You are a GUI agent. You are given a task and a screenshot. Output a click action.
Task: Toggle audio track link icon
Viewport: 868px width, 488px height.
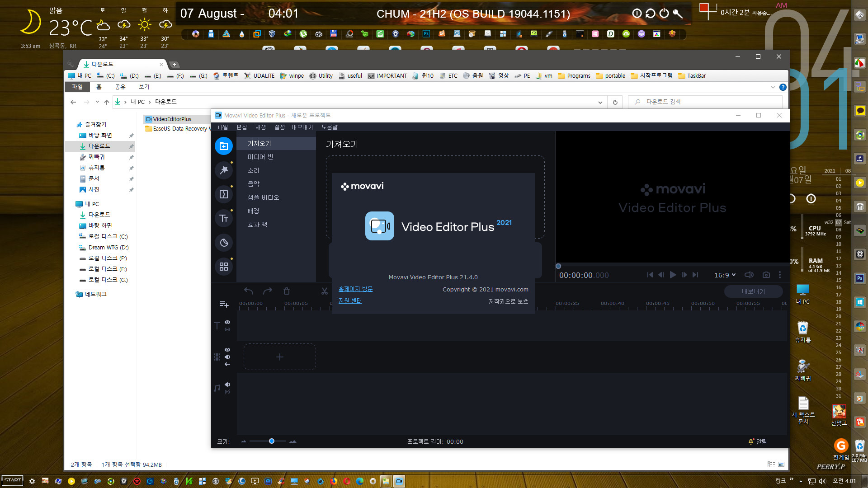tap(227, 392)
